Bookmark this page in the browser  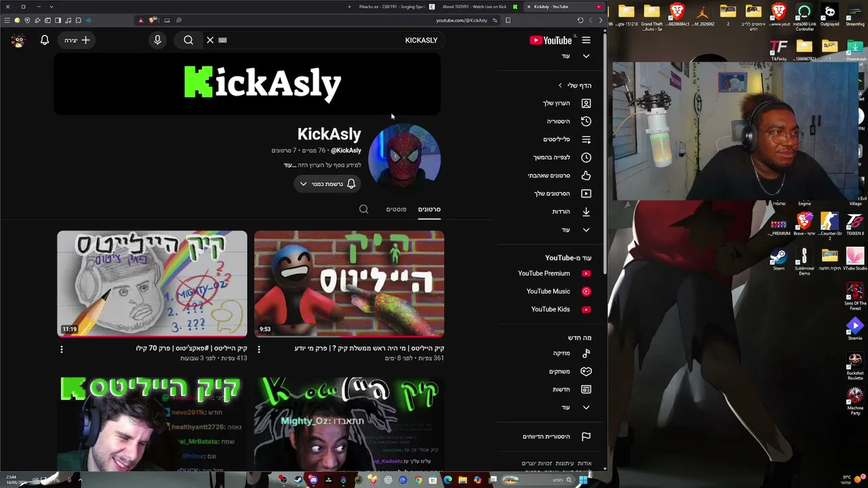coord(508,20)
